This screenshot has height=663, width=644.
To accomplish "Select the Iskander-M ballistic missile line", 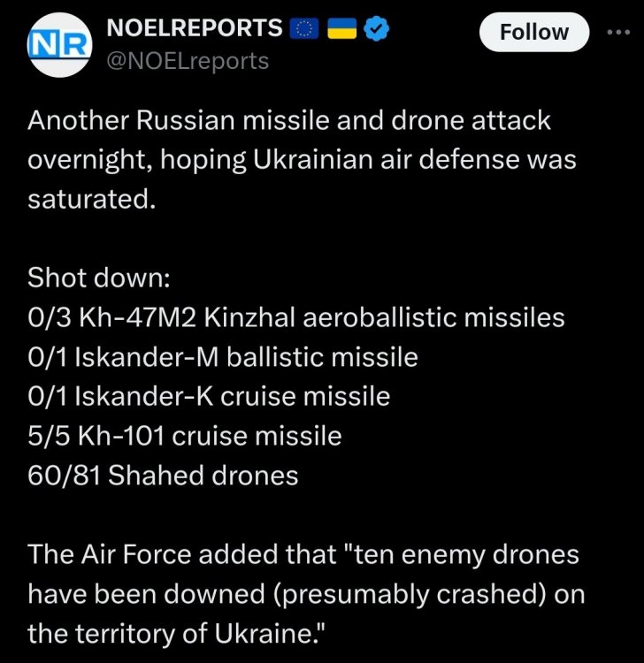I will [222, 357].
